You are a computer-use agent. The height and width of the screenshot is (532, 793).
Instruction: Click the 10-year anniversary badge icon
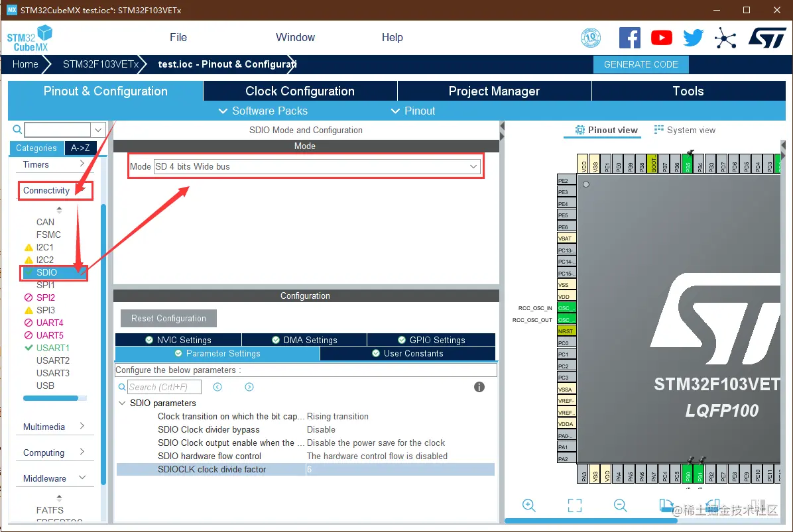click(x=591, y=38)
